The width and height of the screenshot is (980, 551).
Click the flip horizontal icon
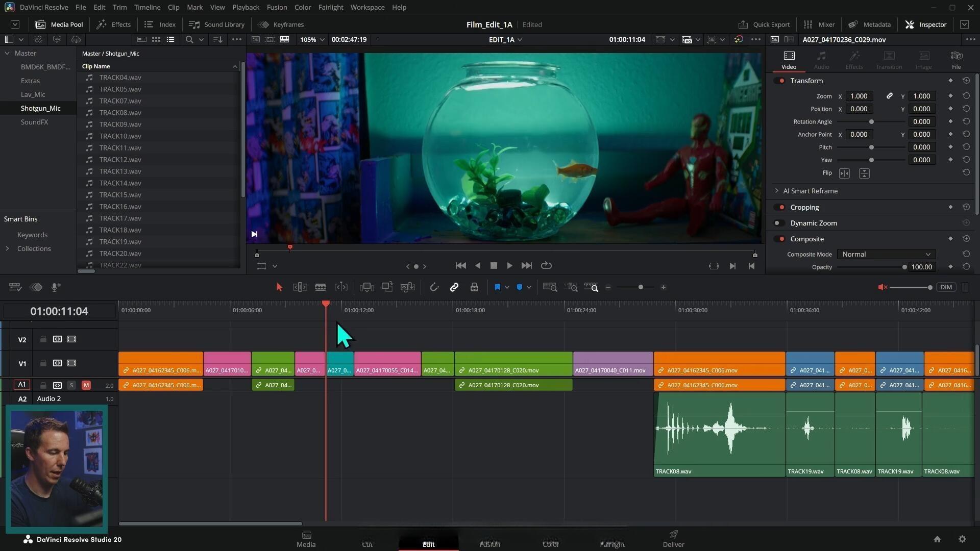[x=844, y=173]
